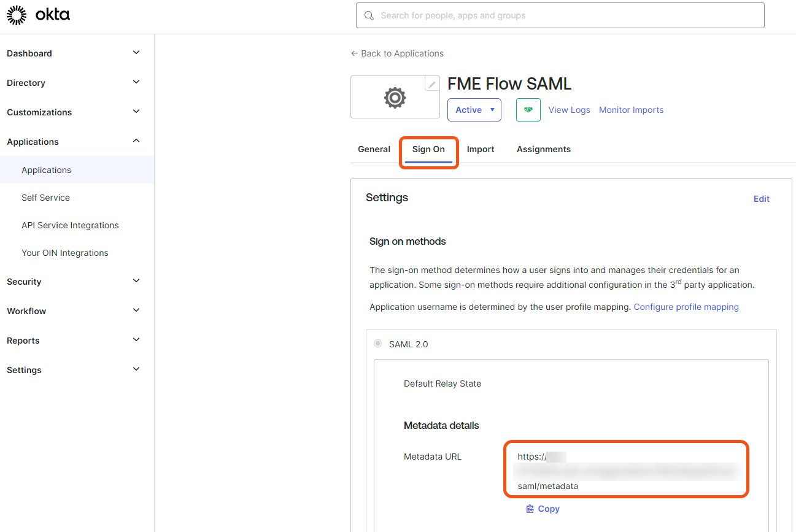The image size is (796, 532).
Task: Open API Service Integrations in sidebar
Action: click(70, 225)
